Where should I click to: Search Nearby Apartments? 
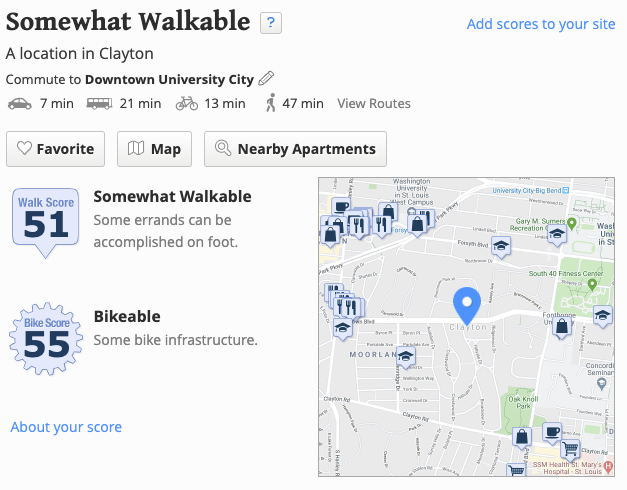pyautogui.click(x=296, y=149)
